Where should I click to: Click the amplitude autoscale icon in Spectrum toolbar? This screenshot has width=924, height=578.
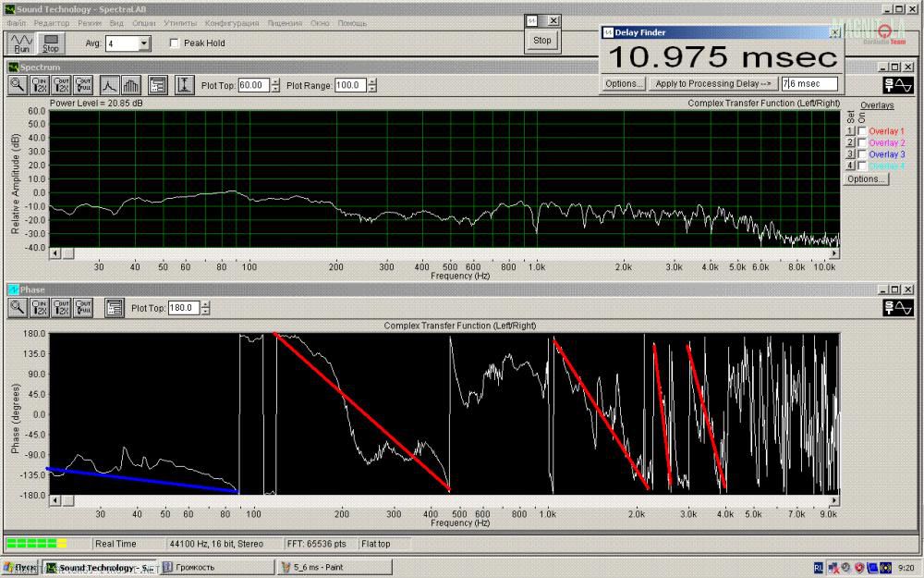point(184,85)
